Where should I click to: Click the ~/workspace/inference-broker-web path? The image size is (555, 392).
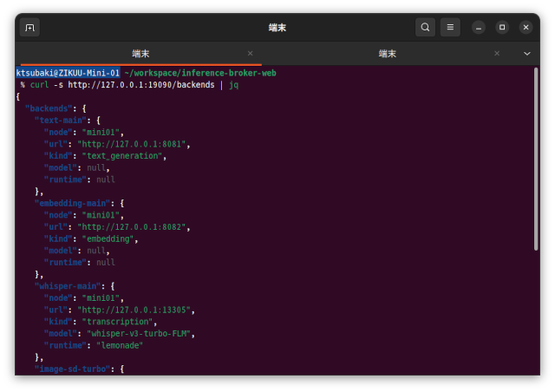point(200,73)
